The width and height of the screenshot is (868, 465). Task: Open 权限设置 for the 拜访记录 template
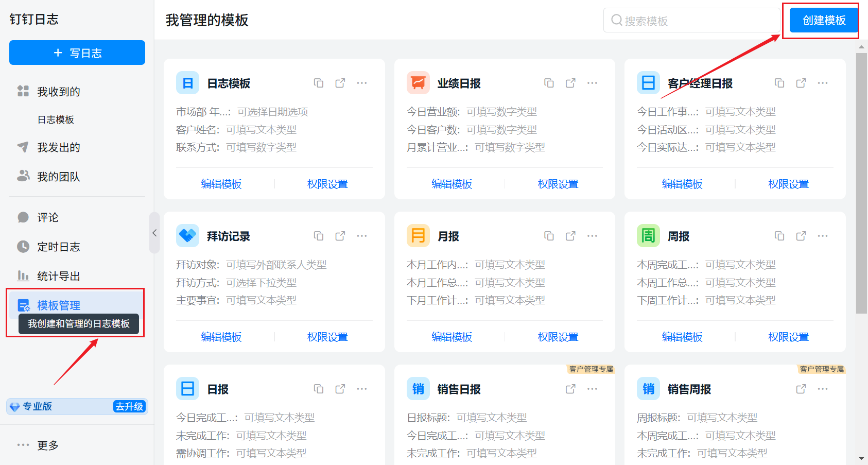(x=327, y=337)
